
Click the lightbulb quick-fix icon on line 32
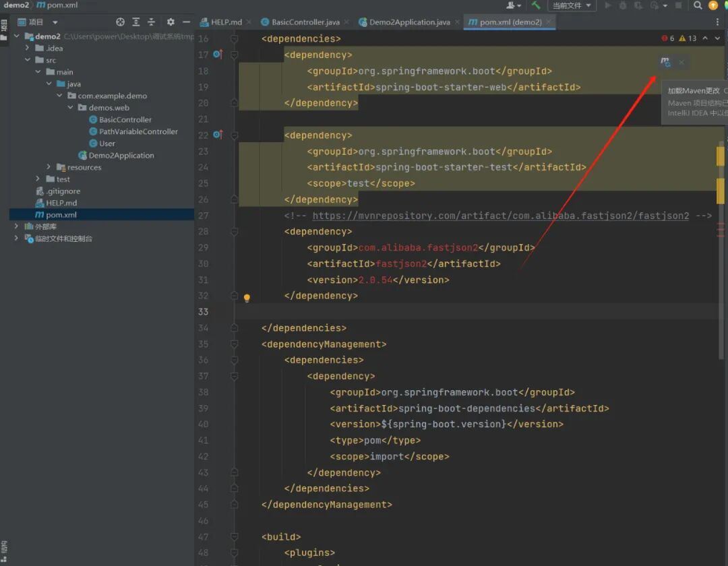coord(247,298)
